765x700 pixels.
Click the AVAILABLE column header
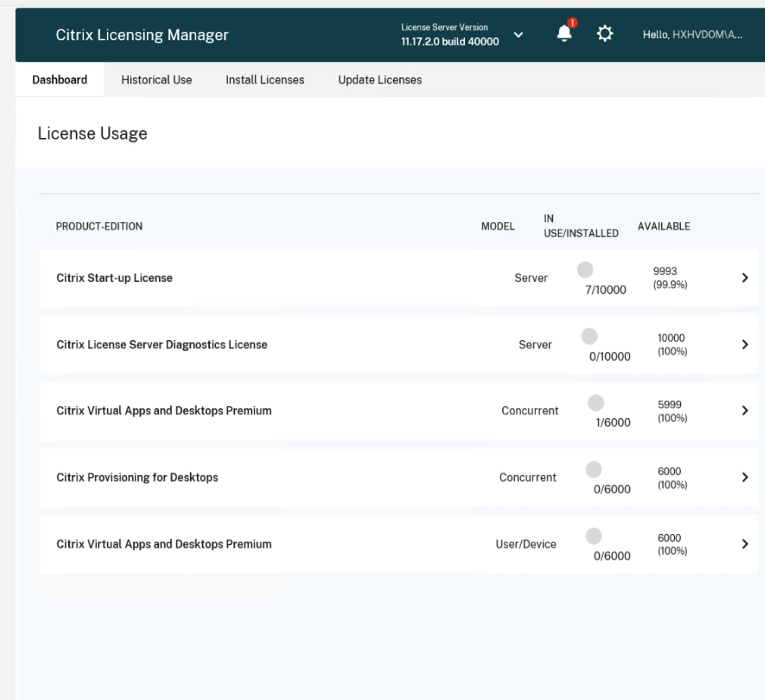664,227
